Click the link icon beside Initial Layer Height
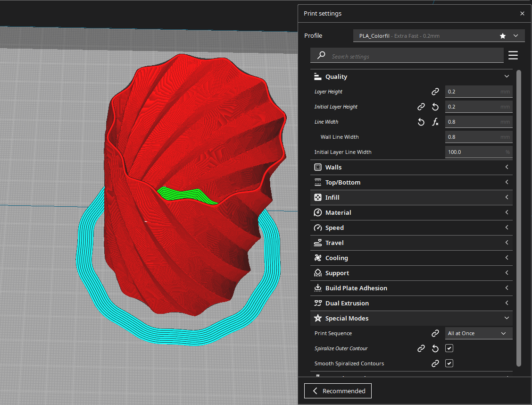This screenshot has width=532, height=405. click(x=421, y=107)
